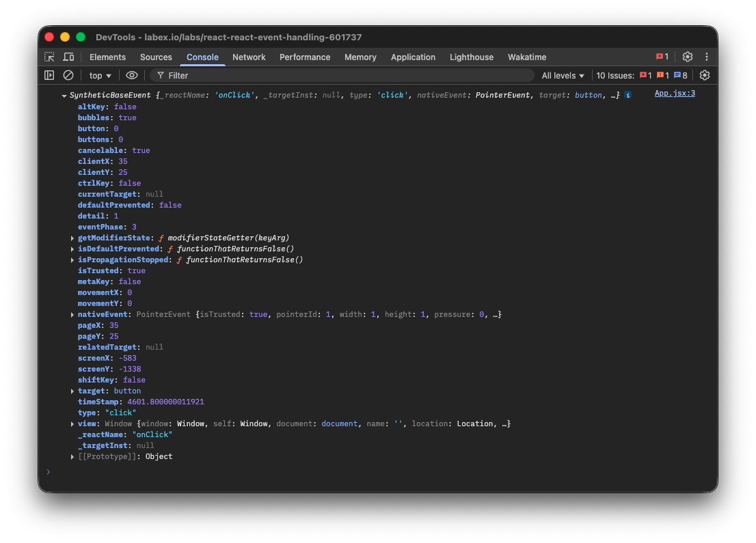Open console settings gear on toolbar

[x=705, y=75]
